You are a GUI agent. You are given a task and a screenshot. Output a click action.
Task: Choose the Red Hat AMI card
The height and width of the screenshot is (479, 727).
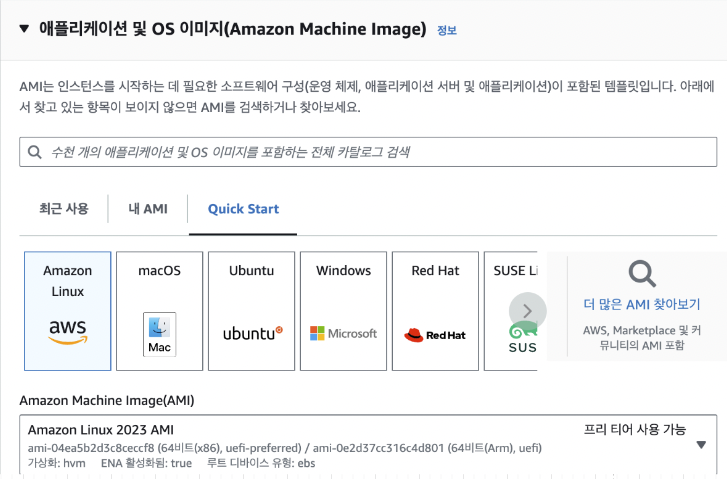tap(435, 311)
